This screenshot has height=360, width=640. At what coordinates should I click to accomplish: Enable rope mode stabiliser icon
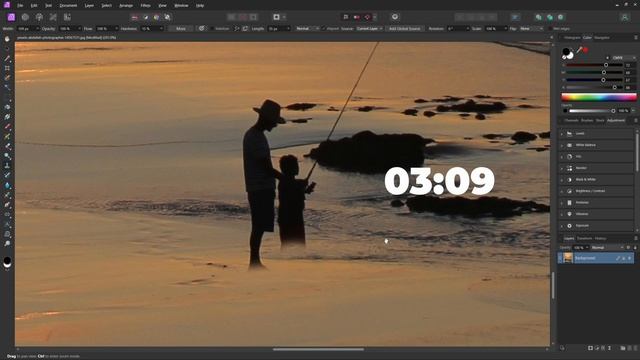tap(237, 29)
